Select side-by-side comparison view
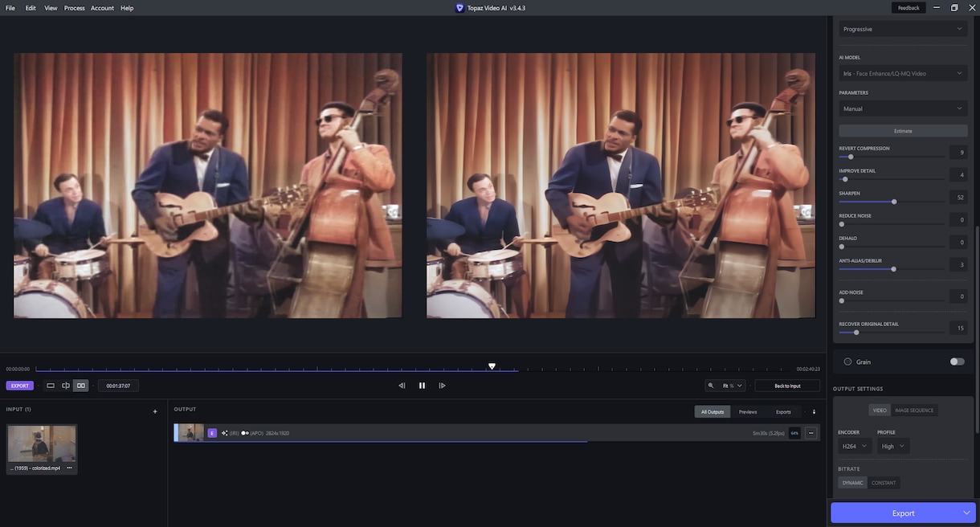The width and height of the screenshot is (980, 527). tap(81, 386)
